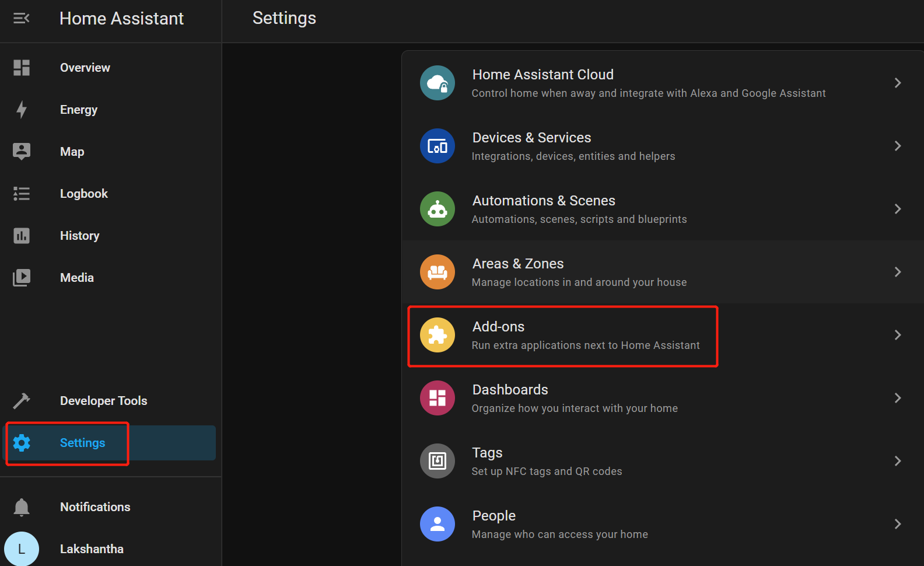Click the People blue person icon
924x566 pixels.
tap(437, 524)
